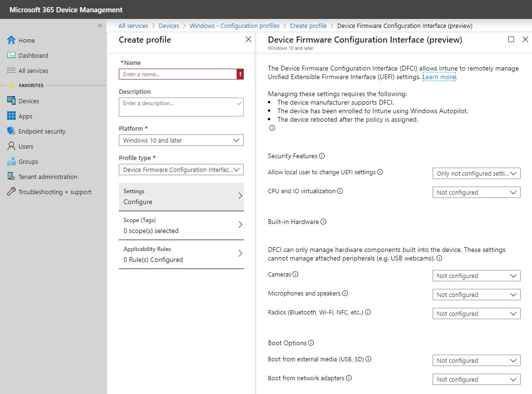Open the Home icon in sidebar
532x394 pixels.
pyautogui.click(x=11, y=40)
